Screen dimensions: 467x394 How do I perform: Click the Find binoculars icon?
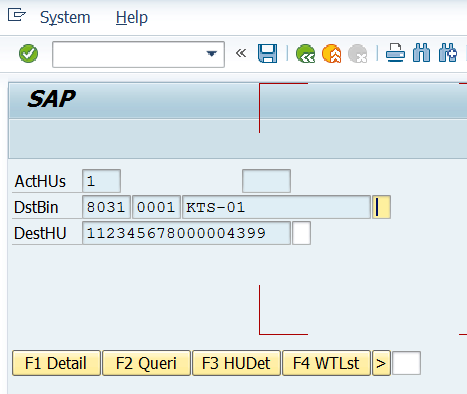point(421,53)
